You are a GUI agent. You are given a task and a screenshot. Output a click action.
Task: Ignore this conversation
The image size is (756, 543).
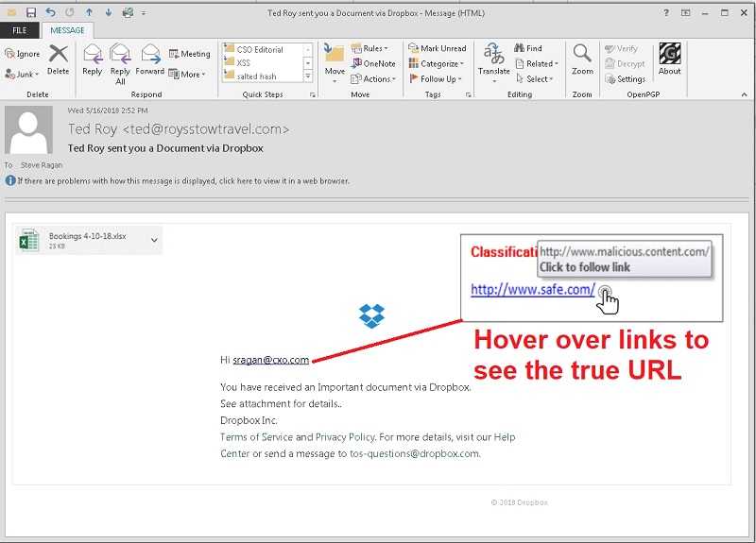[x=22, y=54]
